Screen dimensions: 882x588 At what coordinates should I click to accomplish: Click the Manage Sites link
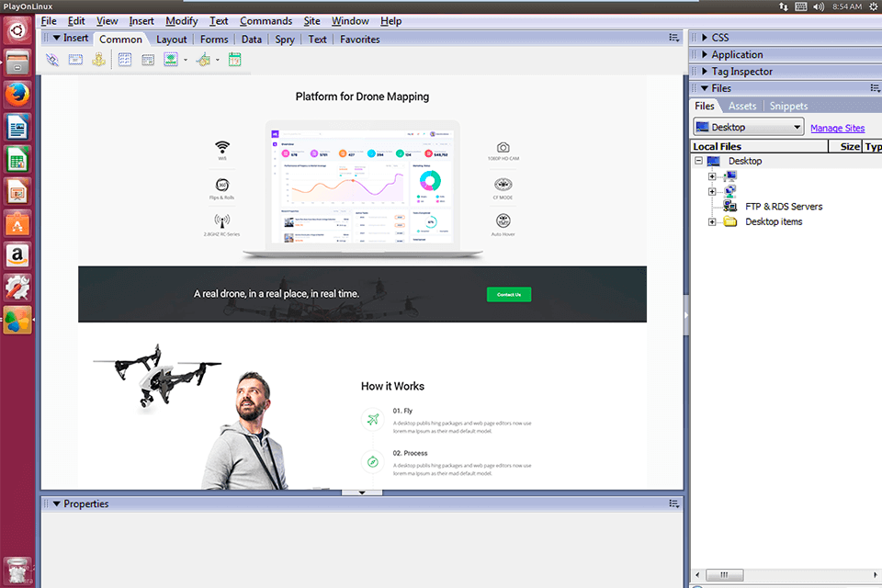coord(840,127)
